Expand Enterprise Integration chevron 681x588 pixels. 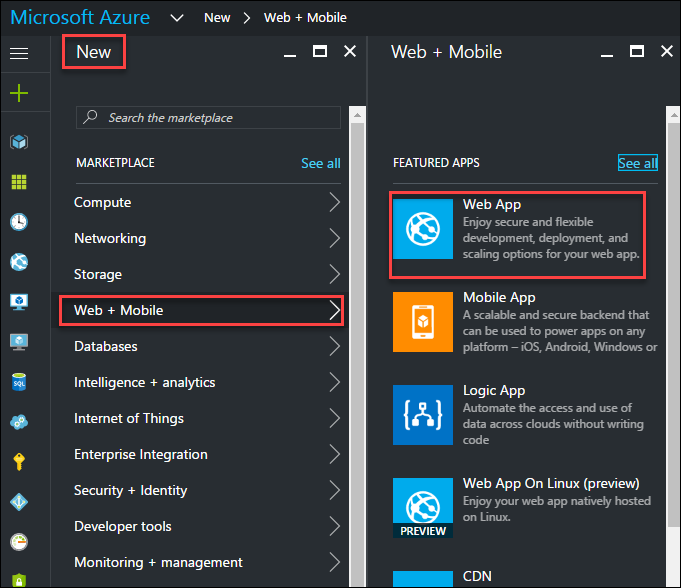tap(334, 454)
